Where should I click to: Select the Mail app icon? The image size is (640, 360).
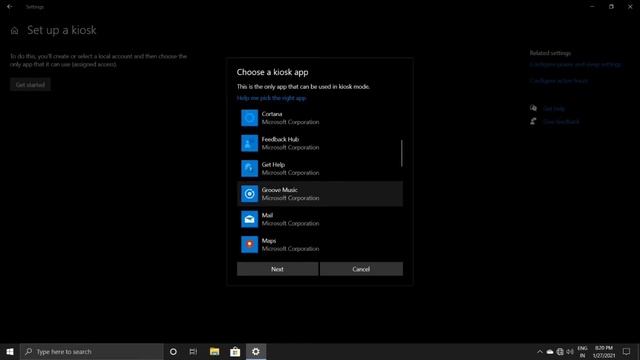pos(249,219)
